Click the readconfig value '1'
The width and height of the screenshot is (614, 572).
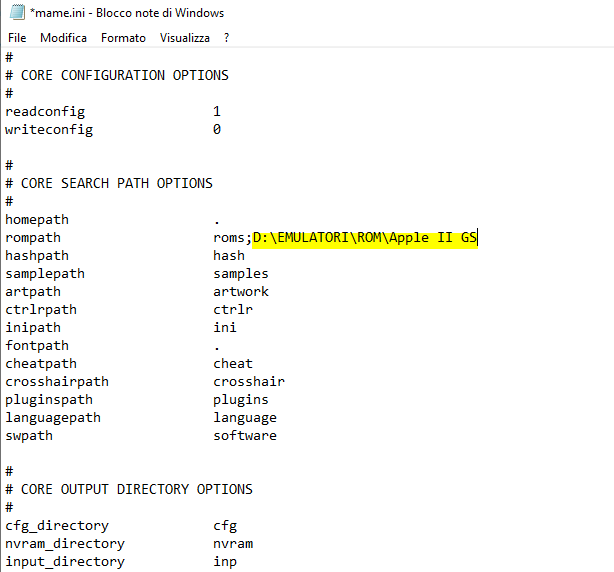(x=217, y=112)
